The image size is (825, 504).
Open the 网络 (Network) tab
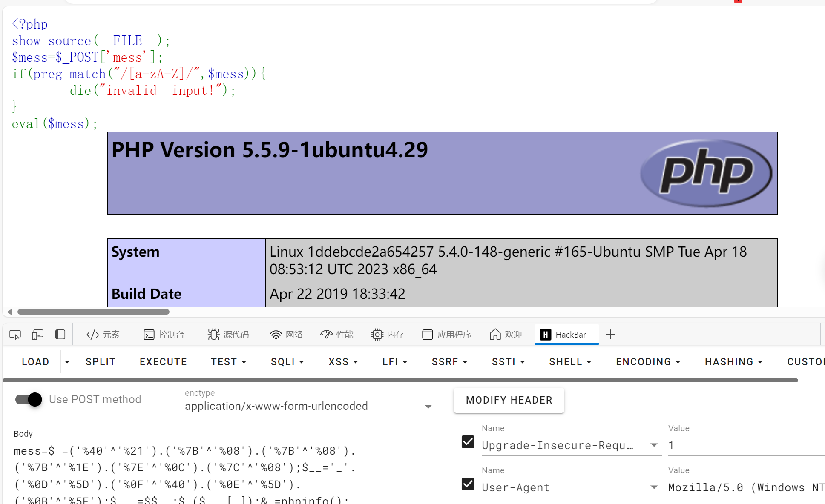pos(286,335)
